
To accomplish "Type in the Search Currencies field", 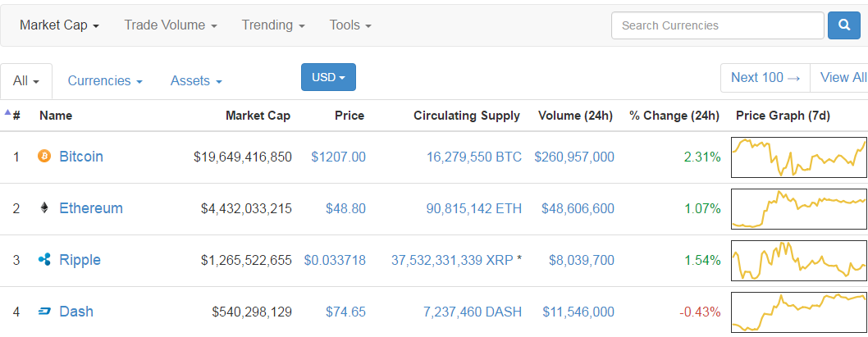I will (x=717, y=25).
